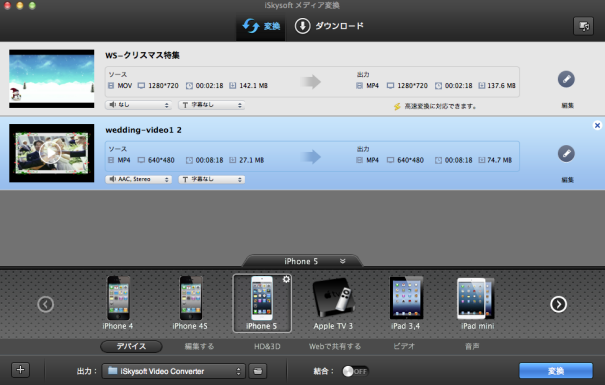Viewport: 605px width, 385px height.
Task: Collapse the iPhone 5 format panel handle
Action: 302,261
